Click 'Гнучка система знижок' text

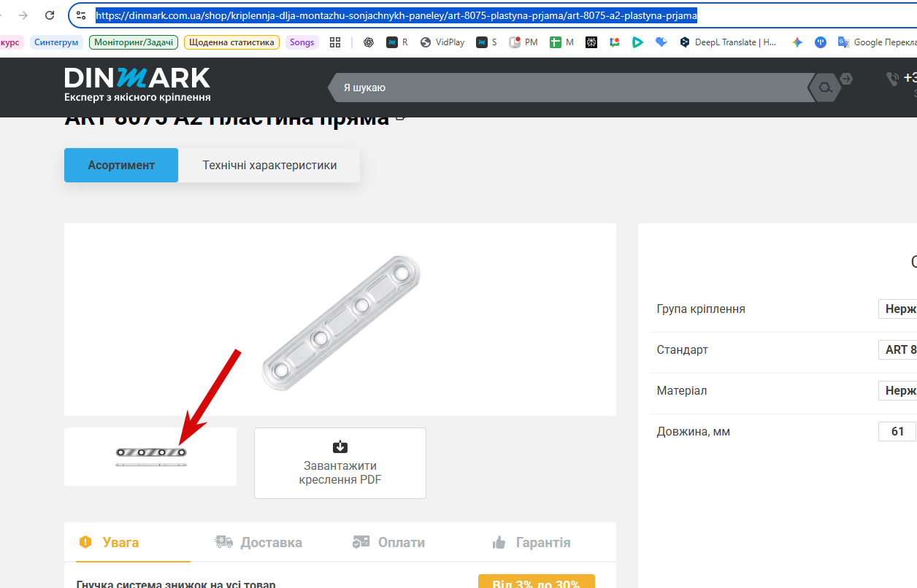point(176,584)
